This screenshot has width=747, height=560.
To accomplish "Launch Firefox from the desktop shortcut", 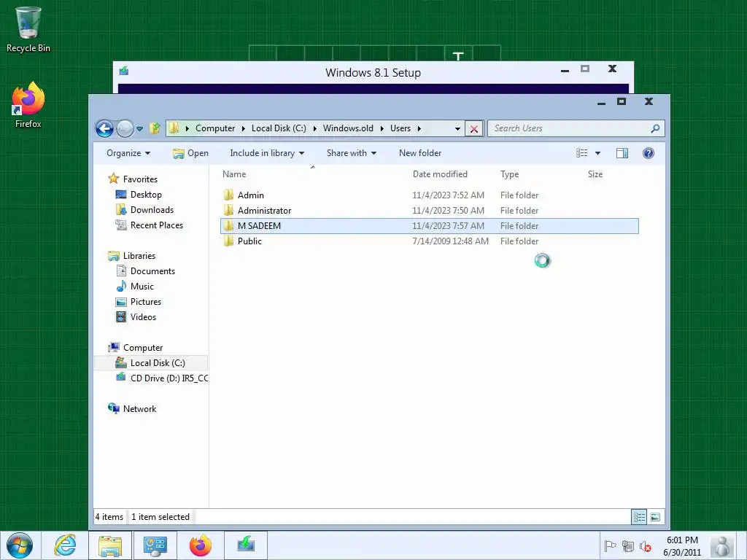I will click(28, 105).
